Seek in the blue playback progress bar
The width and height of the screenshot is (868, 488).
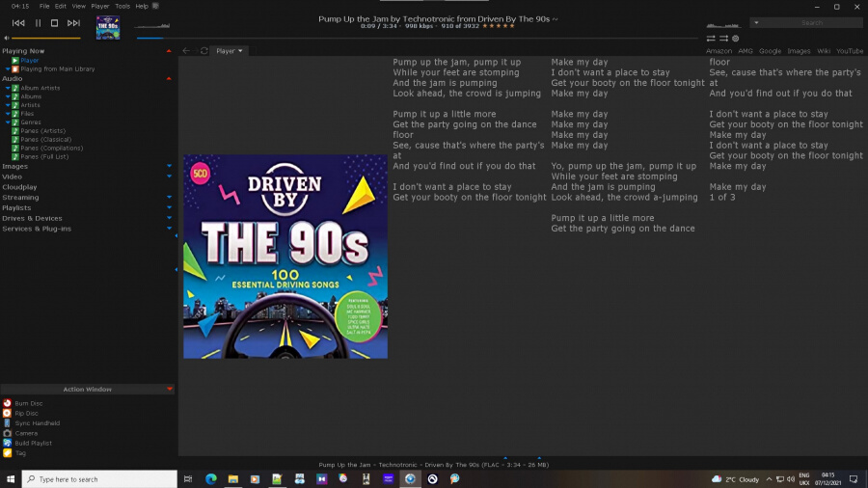tap(417, 39)
